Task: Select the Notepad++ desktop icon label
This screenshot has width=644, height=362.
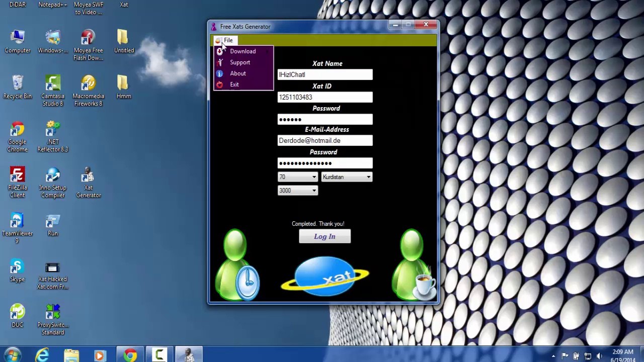Action: click(x=53, y=5)
